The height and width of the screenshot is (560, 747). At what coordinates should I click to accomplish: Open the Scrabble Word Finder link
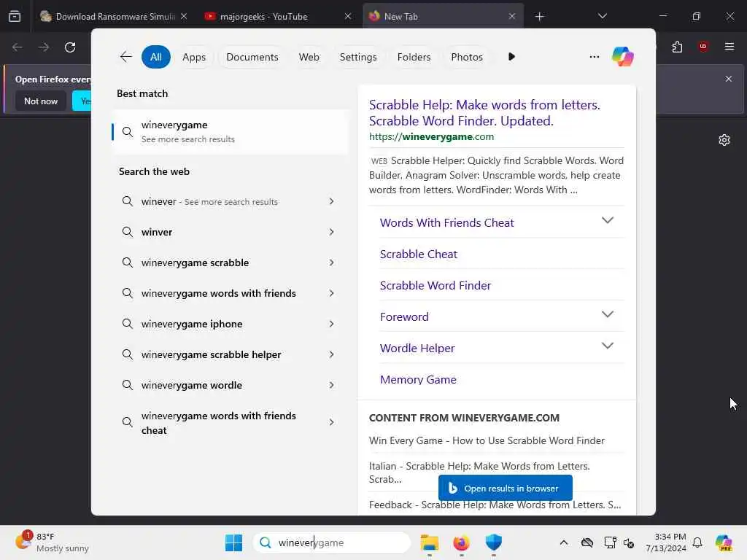pos(435,286)
